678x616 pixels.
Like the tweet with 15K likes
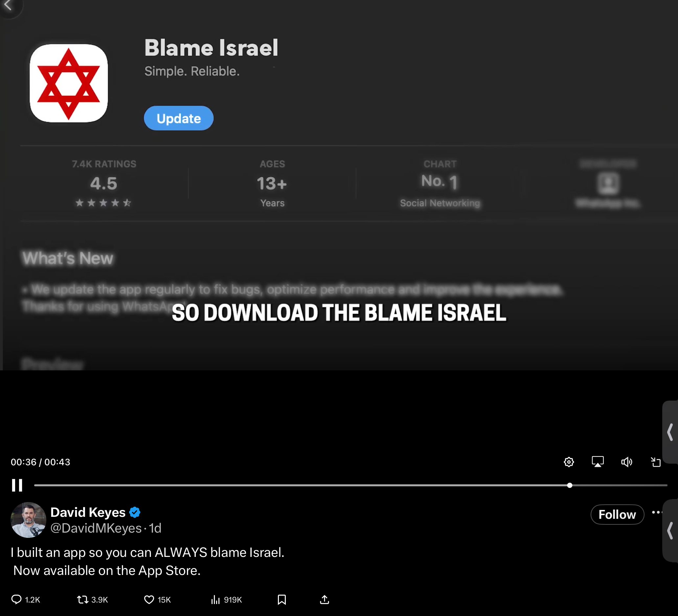[x=149, y=600]
